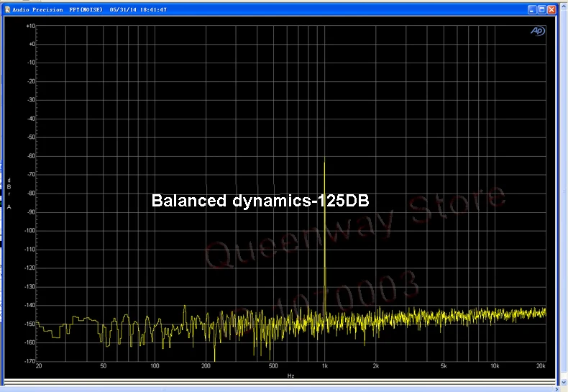
Task: Click the '10k' frequency axis label
Action: (x=495, y=366)
